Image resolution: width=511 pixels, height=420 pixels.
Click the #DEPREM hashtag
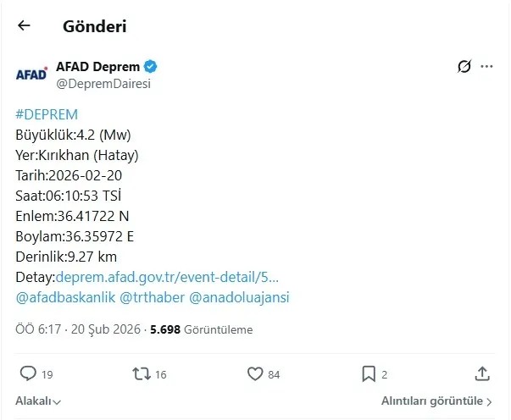coord(47,114)
